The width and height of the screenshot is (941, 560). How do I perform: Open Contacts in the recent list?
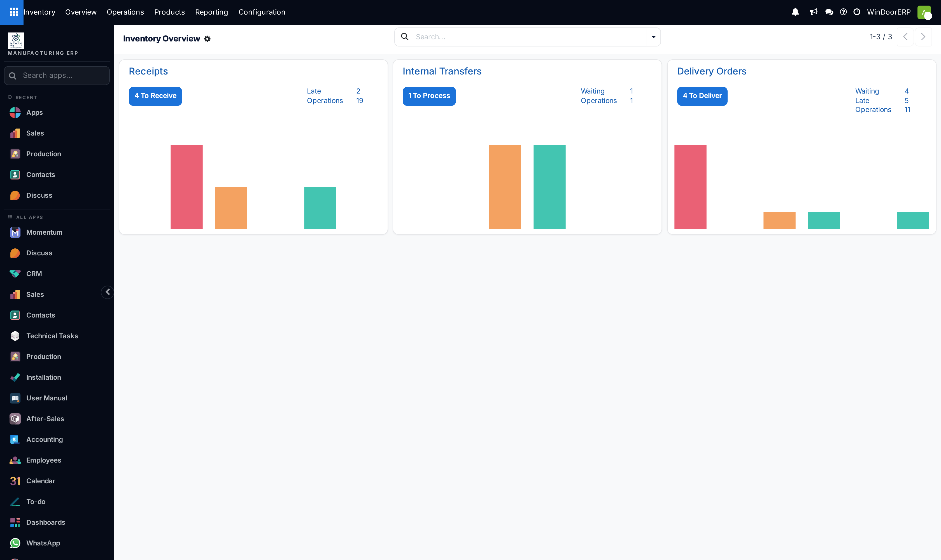[x=57, y=175]
